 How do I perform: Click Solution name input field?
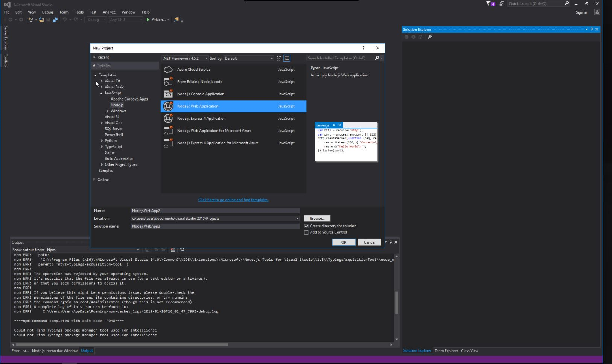tap(215, 227)
